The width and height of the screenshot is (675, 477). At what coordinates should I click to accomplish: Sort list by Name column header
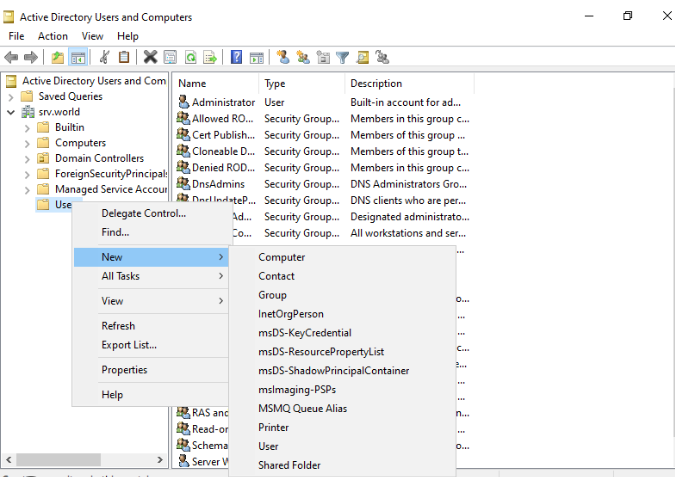point(216,84)
